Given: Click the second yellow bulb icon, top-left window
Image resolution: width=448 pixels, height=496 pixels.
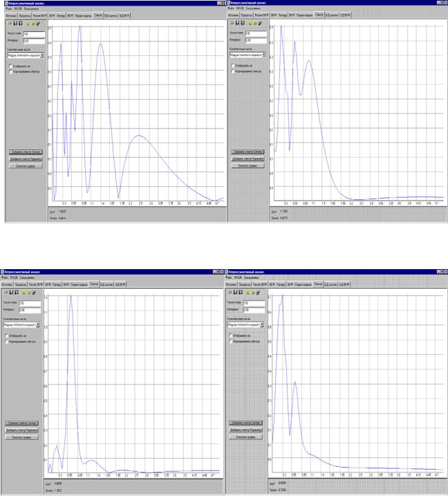Looking at the screenshot, I should [x=33, y=24].
